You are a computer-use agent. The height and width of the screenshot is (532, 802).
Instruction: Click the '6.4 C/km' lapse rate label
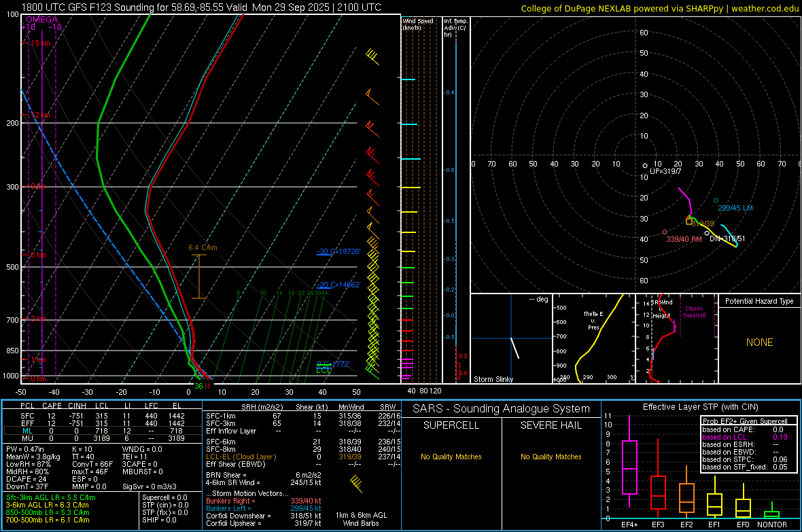pyautogui.click(x=203, y=247)
